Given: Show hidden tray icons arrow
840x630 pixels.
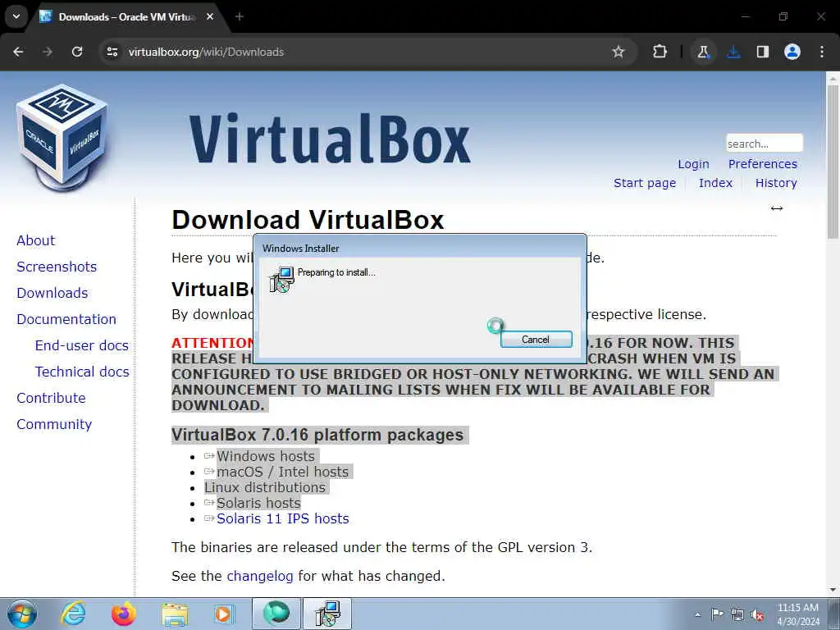Looking at the screenshot, I should [697, 614].
